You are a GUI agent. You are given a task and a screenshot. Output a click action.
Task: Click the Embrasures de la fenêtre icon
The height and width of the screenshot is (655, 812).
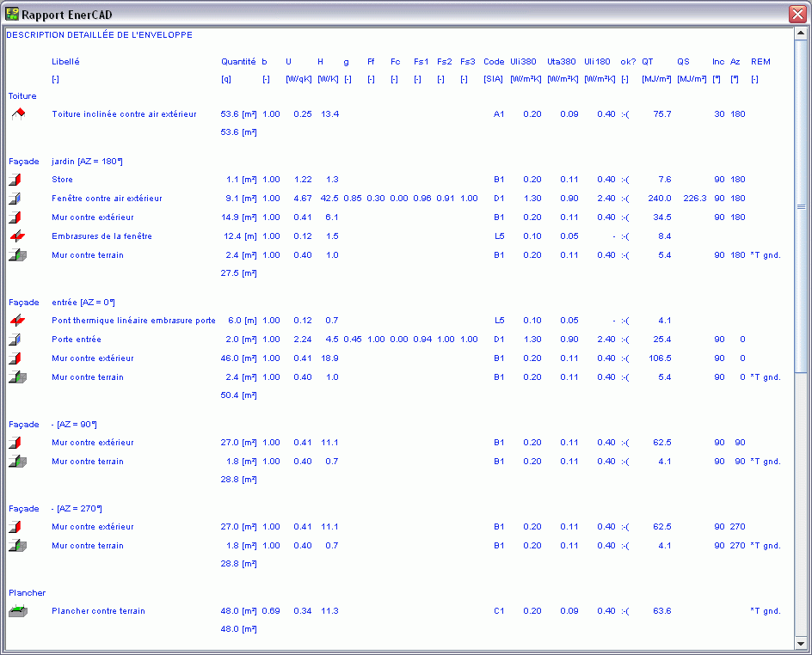pyautogui.click(x=16, y=236)
